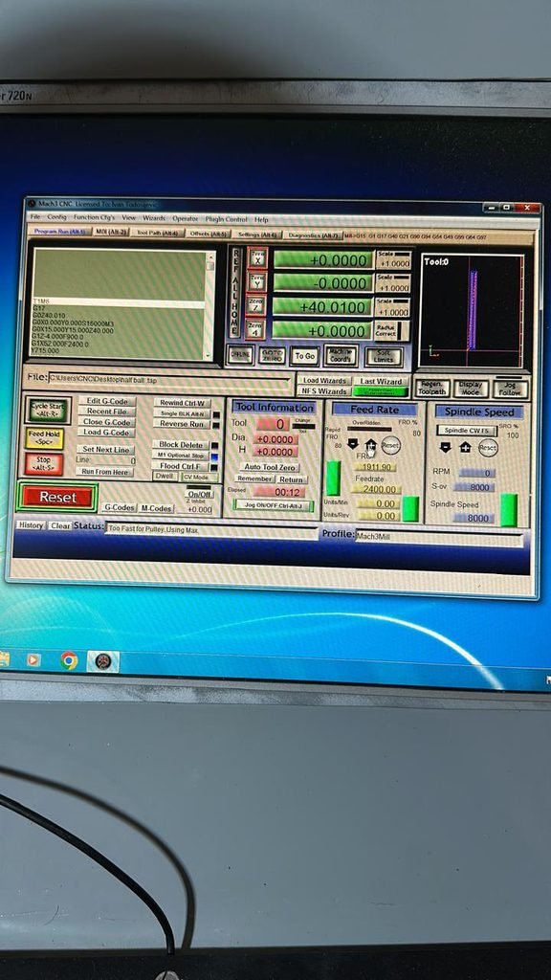Open the PlugIn Control menu

point(226,219)
